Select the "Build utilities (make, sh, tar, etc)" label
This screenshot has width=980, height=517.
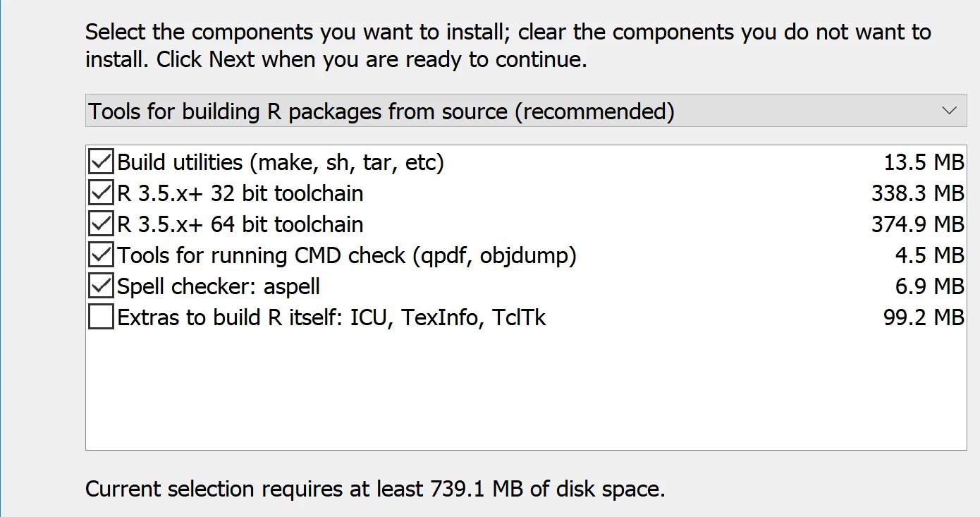pyautogui.click(x=281, y=162)
